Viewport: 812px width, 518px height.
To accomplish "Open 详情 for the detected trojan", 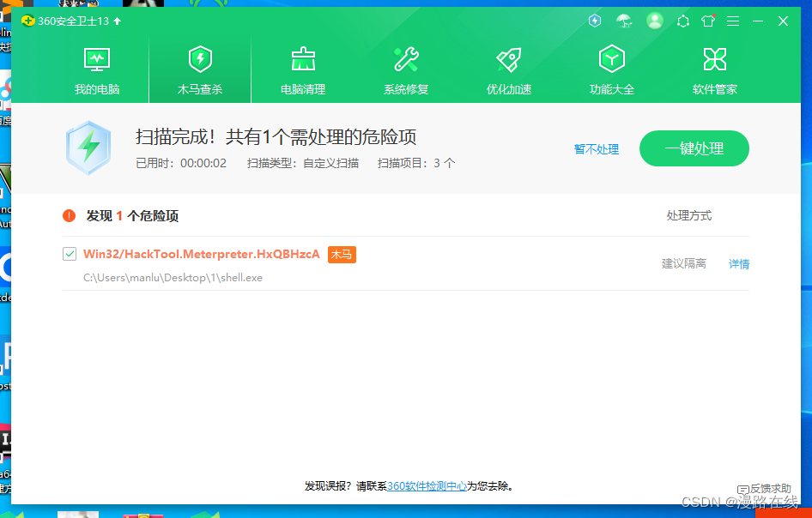I will point(739,264).
